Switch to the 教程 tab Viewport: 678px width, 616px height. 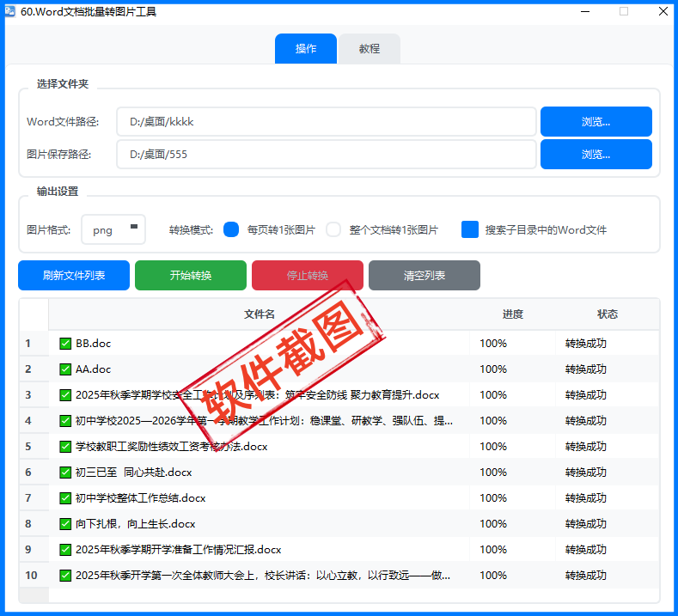coord(370,49)
